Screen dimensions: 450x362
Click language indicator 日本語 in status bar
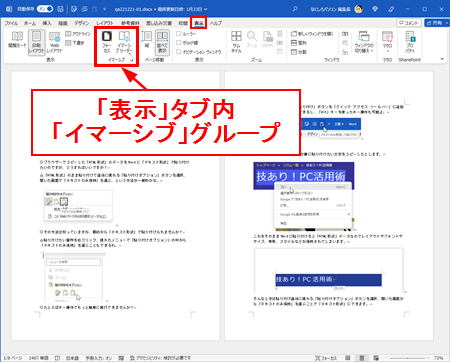72,358
